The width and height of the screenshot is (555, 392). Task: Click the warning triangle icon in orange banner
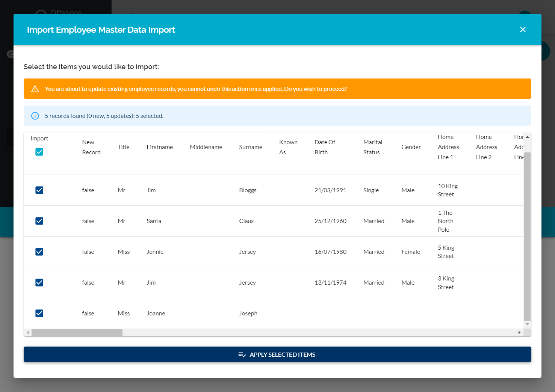tap(35, 89)
